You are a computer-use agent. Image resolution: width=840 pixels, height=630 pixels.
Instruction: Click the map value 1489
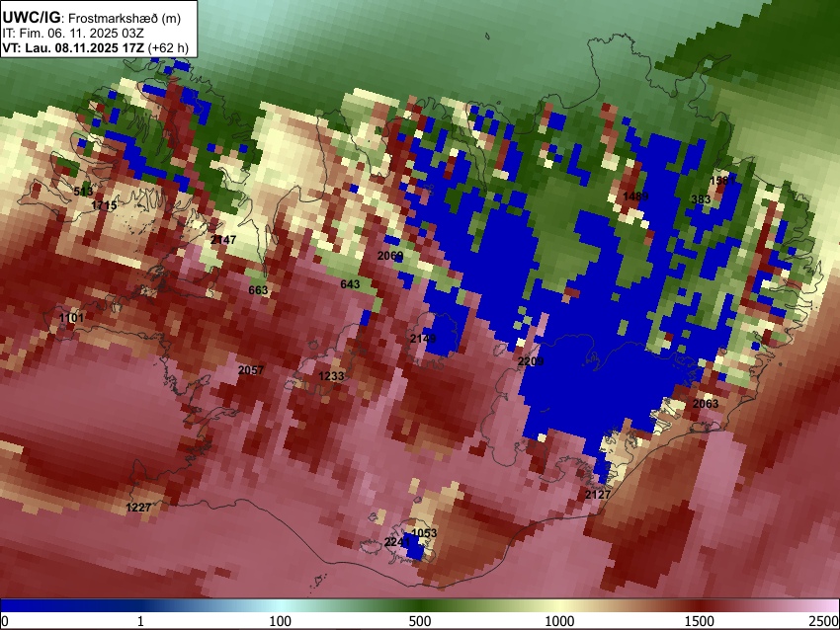[635, 196]
